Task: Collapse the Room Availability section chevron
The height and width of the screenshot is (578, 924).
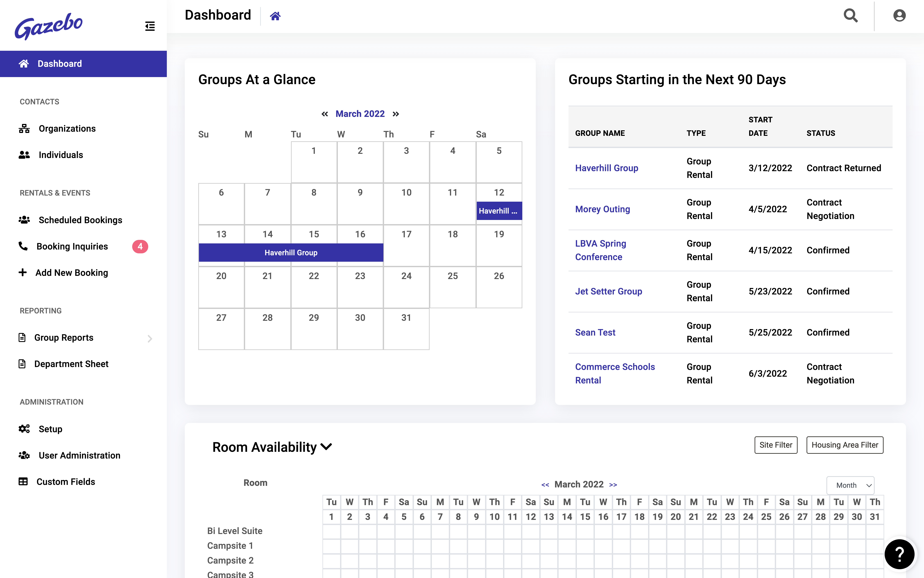Action: click(x=326, y=447)
